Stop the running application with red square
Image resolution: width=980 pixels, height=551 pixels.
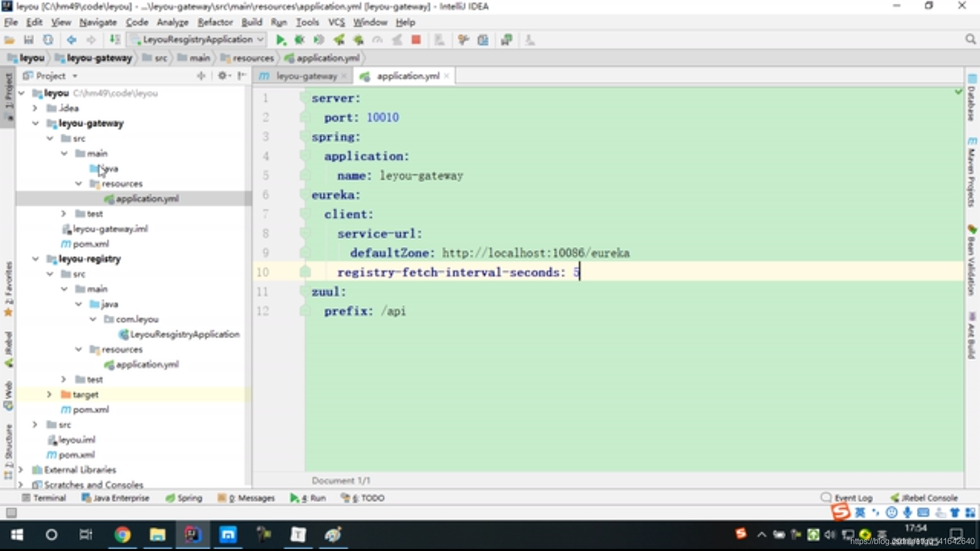pyautogui.click(x=416, y=40)
